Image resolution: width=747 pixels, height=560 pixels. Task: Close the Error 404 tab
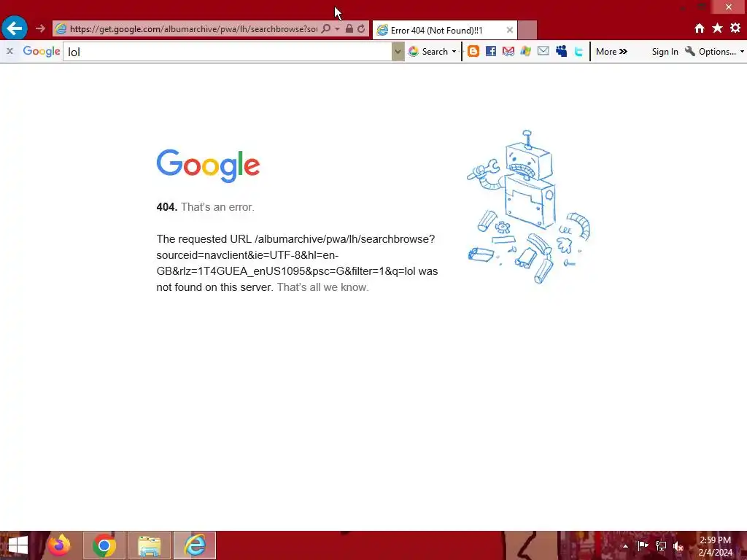(509, 30)
